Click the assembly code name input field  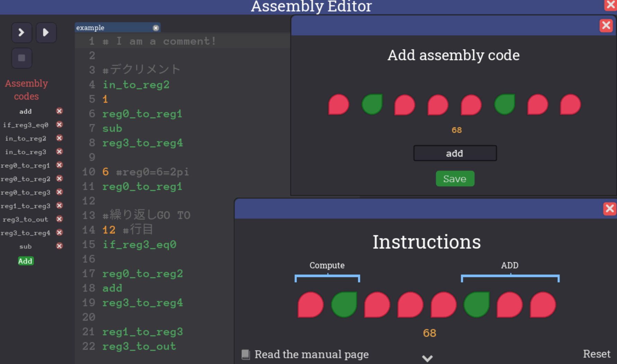455,153
